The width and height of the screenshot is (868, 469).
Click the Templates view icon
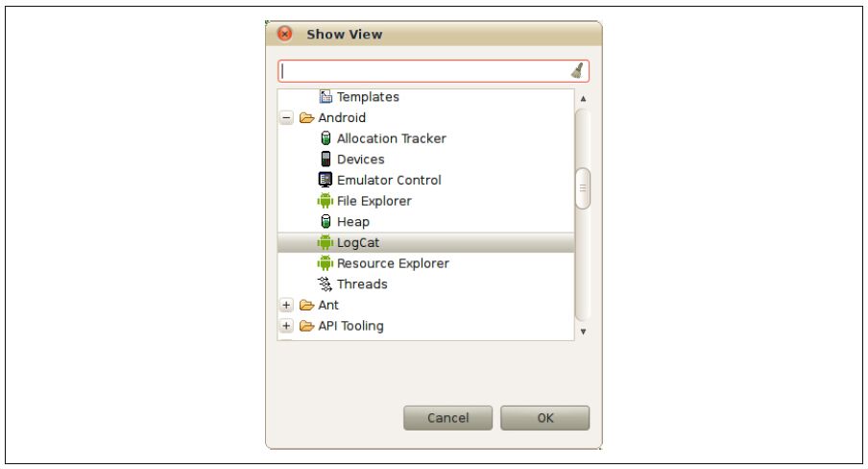point(325,96)
